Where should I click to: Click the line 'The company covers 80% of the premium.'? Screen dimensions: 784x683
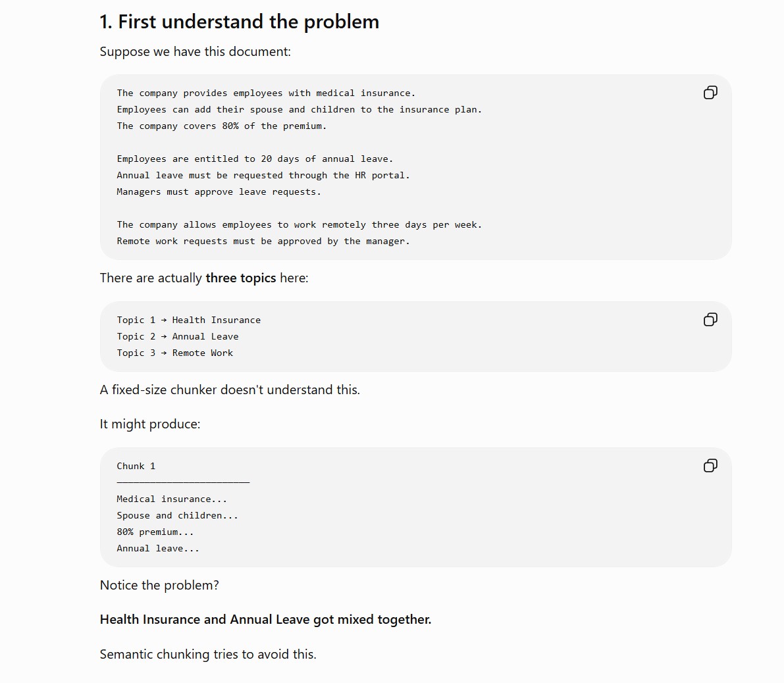point(221,126)
